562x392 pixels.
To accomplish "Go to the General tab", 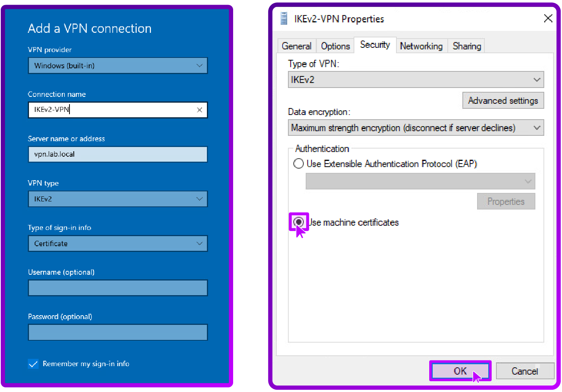I will [296, 46].
